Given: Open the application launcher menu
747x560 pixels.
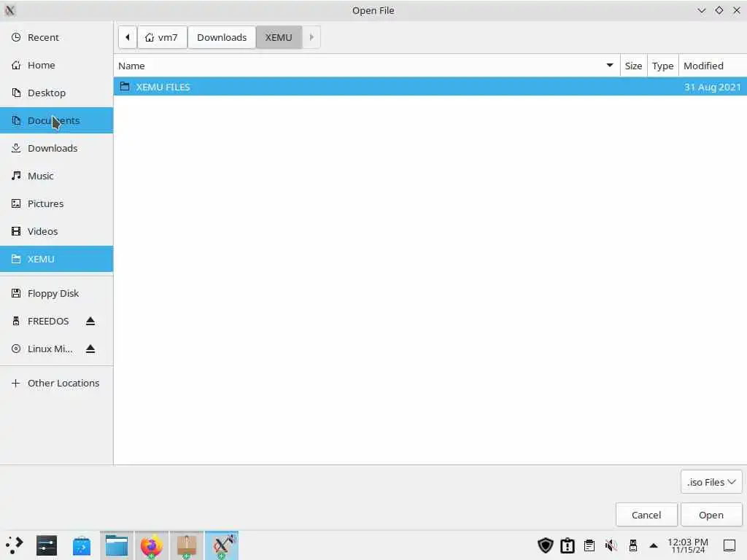Looking at the screenshot, I should coord(15,545).
